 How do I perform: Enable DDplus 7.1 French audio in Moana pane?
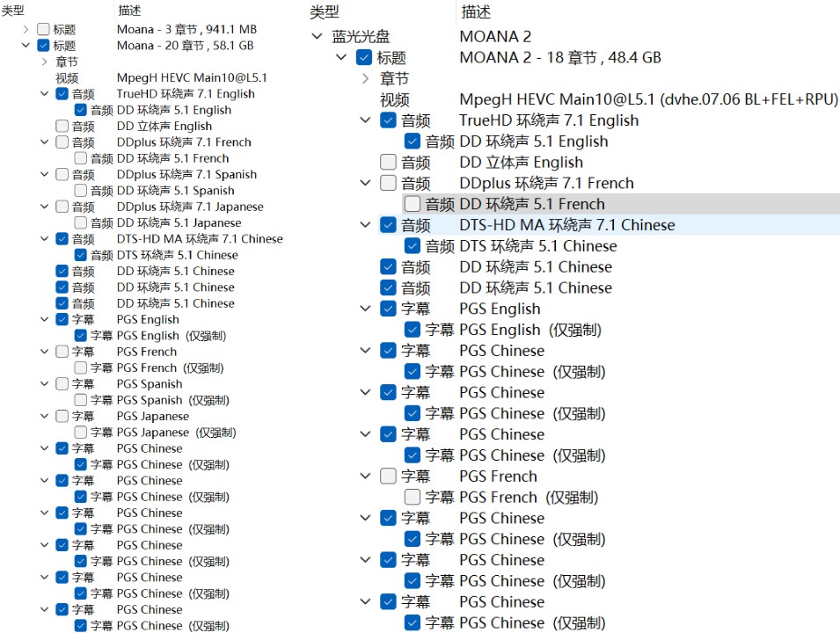tap(62, 142)
